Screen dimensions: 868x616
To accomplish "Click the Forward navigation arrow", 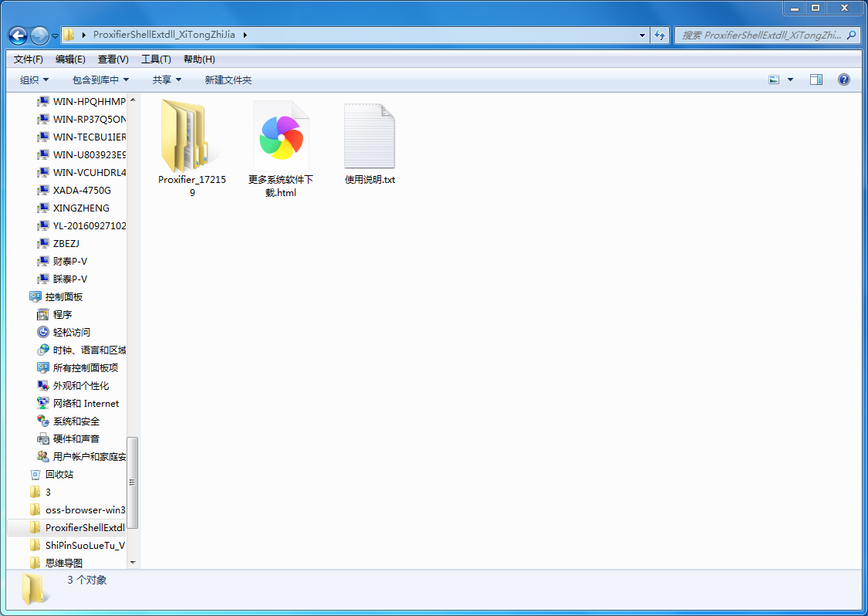I will [x=39, y=36].
